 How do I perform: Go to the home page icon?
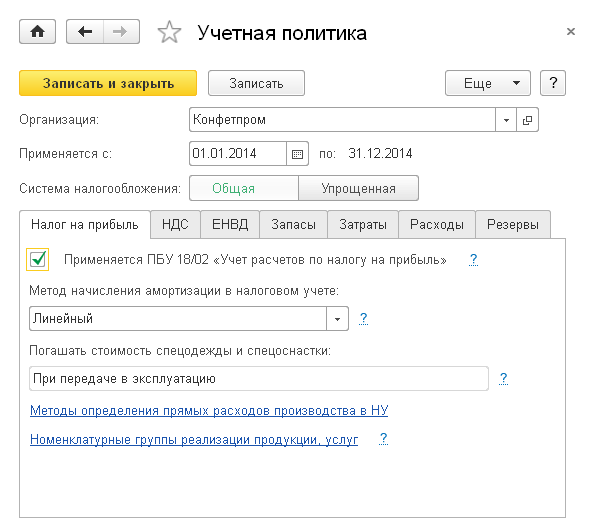[x=37, y=32]
